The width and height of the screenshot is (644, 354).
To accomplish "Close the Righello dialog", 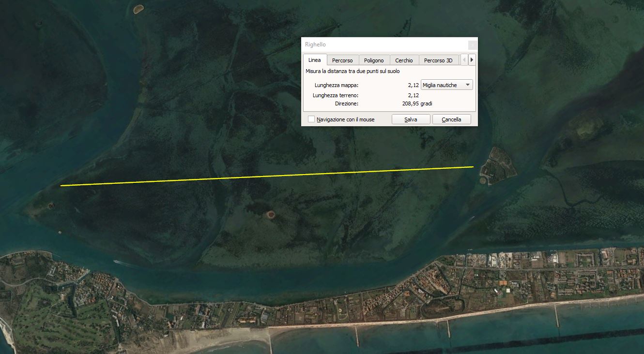I will (473, 44).
